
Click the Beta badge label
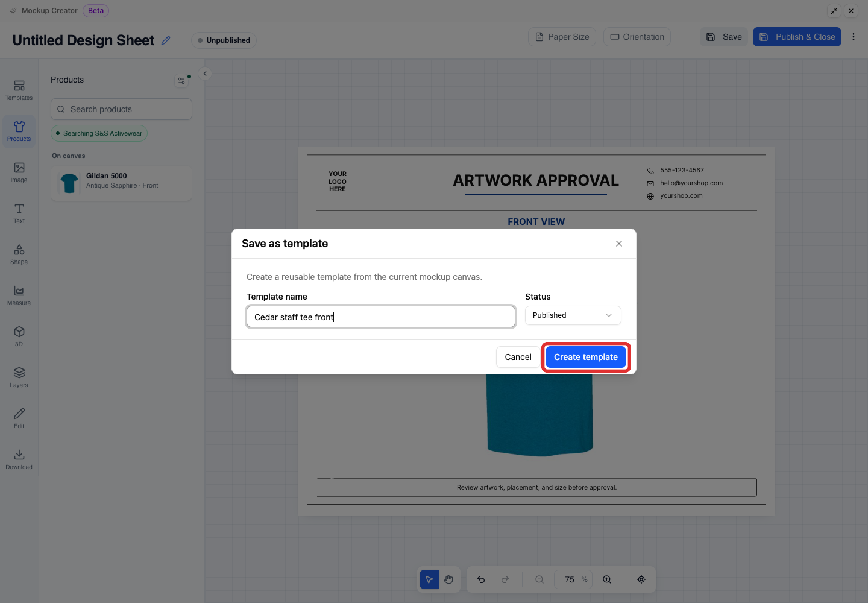point(96,11)
